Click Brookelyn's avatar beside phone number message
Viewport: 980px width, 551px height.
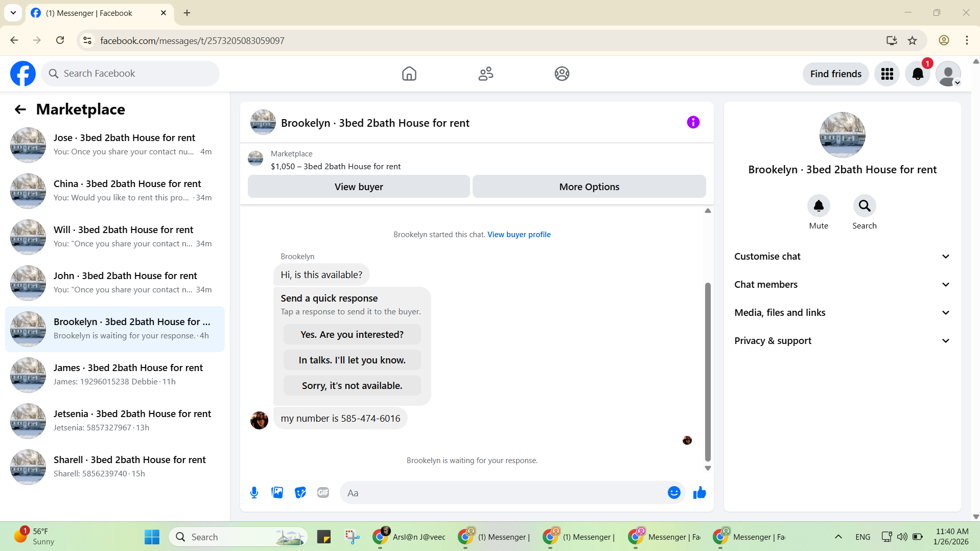[259, 421]
